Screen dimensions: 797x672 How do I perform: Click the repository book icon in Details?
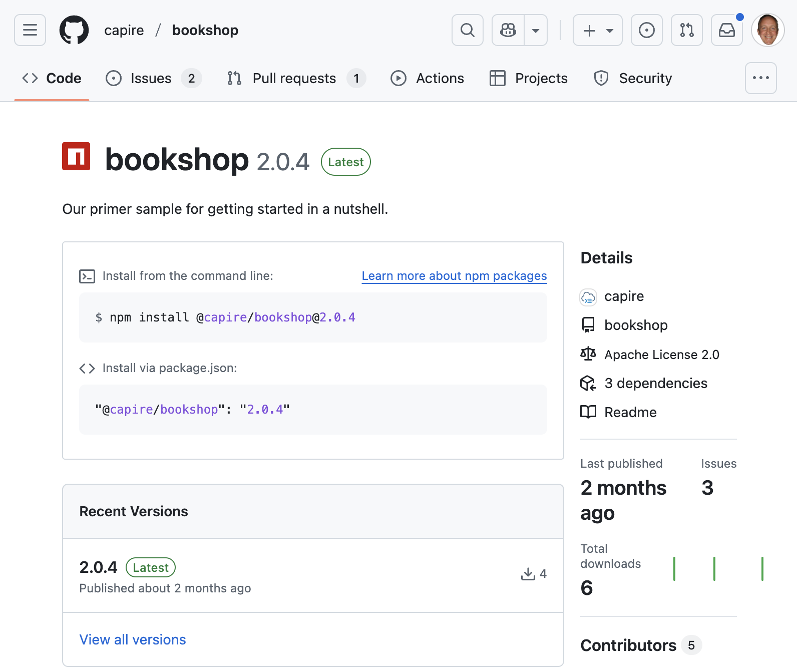[588, 325]
